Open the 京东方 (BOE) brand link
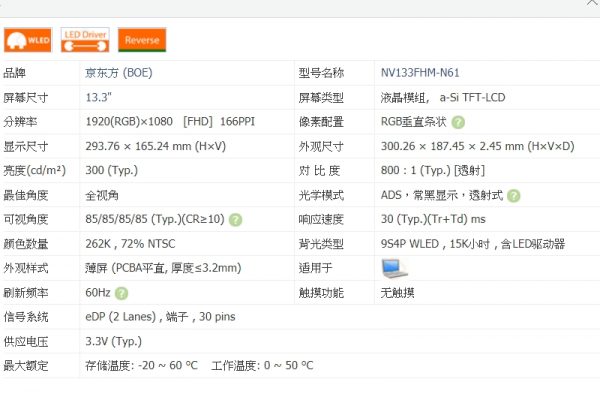The width and height of the screenshot is (600, 403). (119, 73)
